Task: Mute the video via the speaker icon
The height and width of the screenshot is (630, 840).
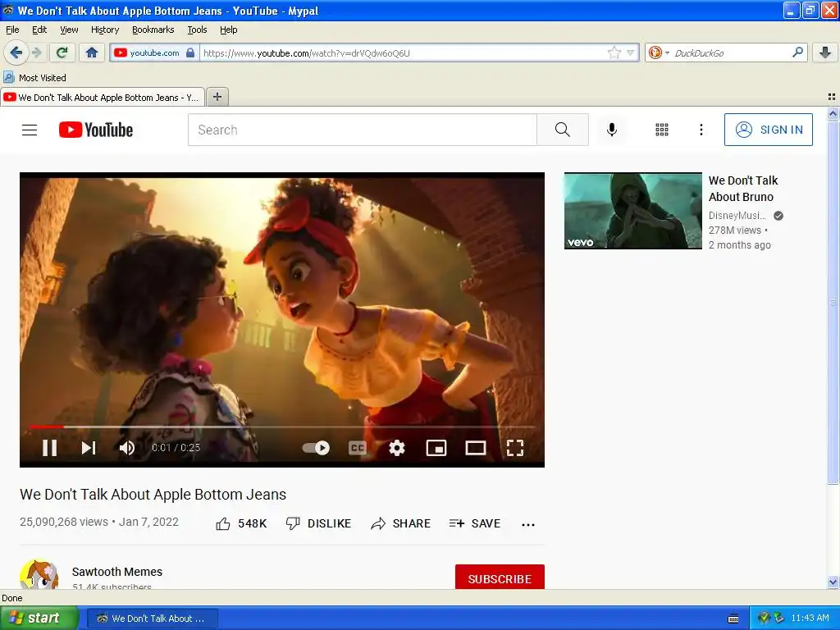Action: pos(127,448)
